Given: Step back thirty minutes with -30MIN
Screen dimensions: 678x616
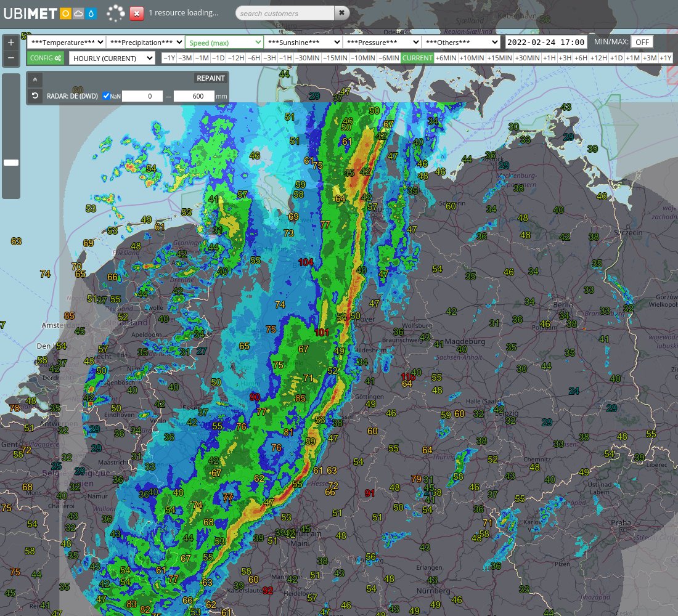Looking at the screenshot, I should (308, 58).
